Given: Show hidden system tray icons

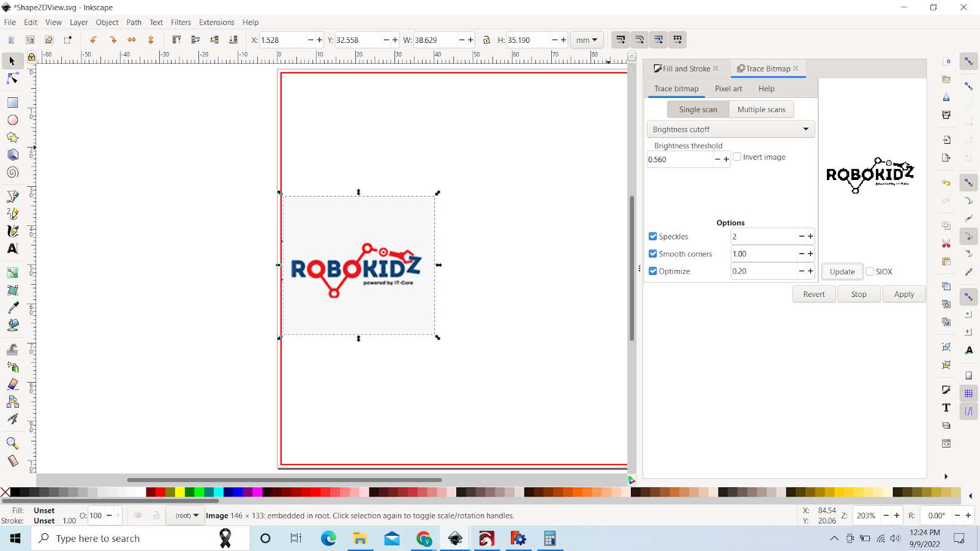Looking at the screenshot, I should coord(834,539).
